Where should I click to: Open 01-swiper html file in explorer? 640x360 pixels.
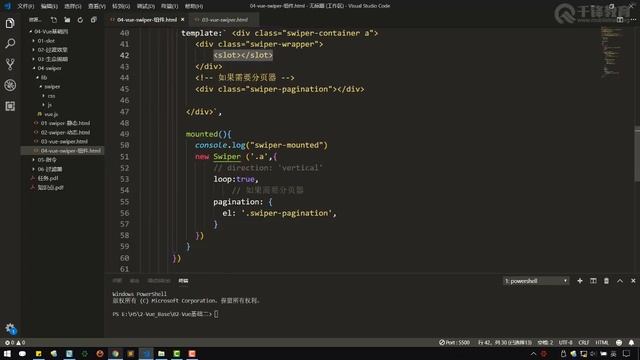[65, 123]
